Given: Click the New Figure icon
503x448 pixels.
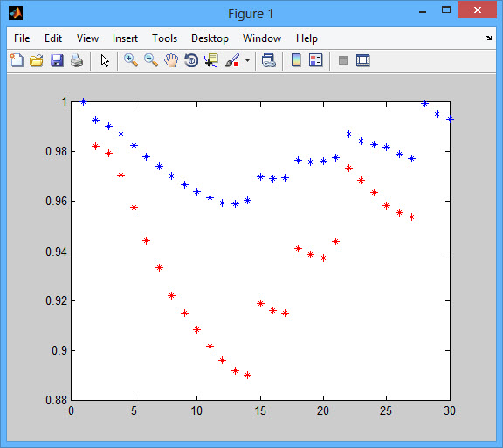Looking at the screenshot, I should (x=17, y=60).
